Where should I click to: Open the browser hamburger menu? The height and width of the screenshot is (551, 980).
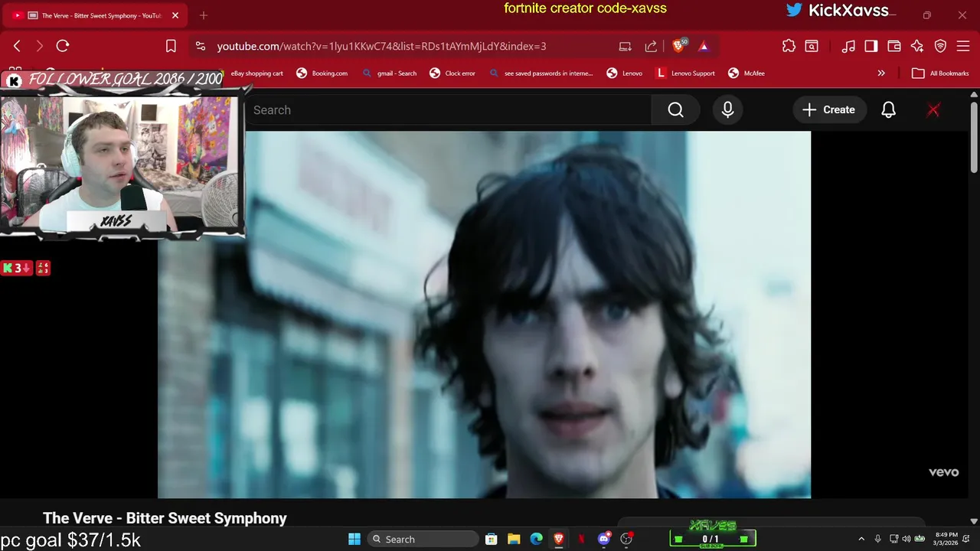pos(963,46)
